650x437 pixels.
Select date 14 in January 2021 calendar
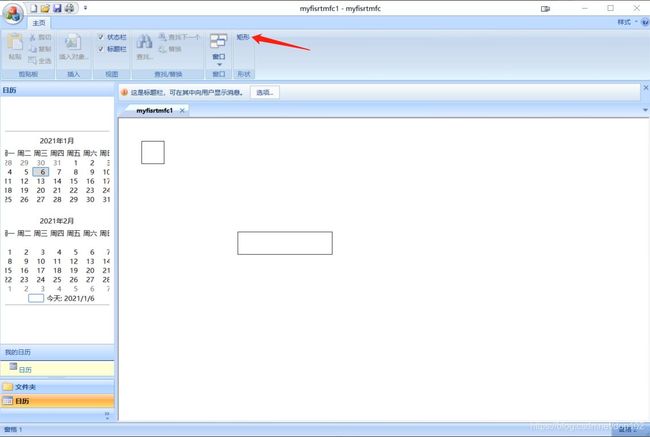57,181
